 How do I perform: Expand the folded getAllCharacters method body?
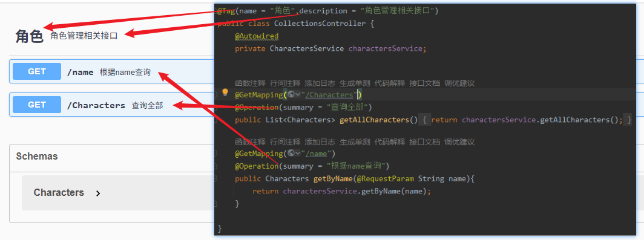point(425,120)
